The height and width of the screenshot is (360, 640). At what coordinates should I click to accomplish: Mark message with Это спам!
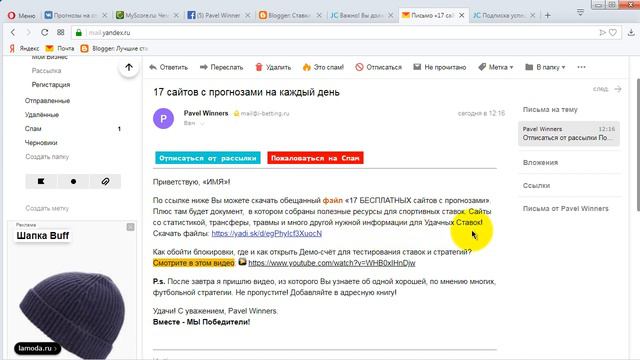(x=323, y=67)
